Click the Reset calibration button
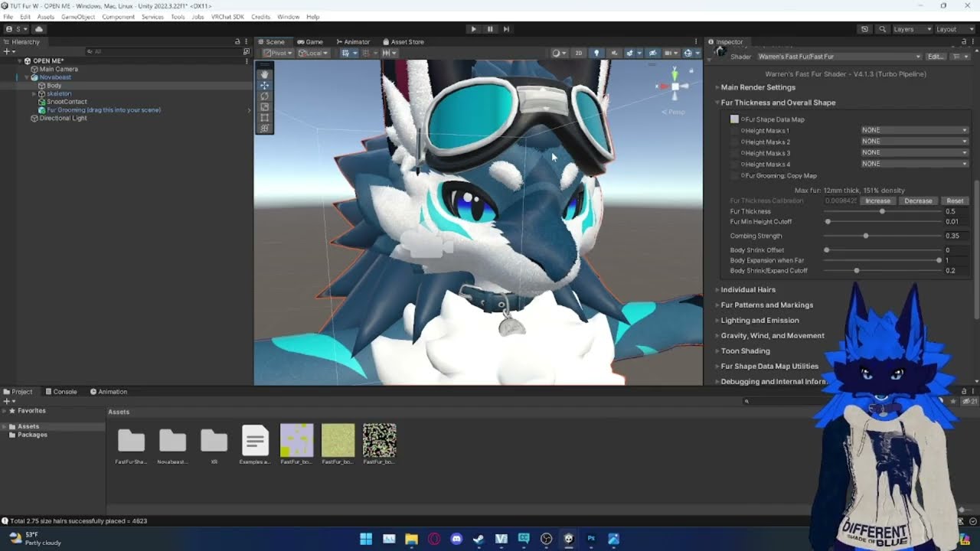The height and width of the screenshot is (551, 980). 955,201
